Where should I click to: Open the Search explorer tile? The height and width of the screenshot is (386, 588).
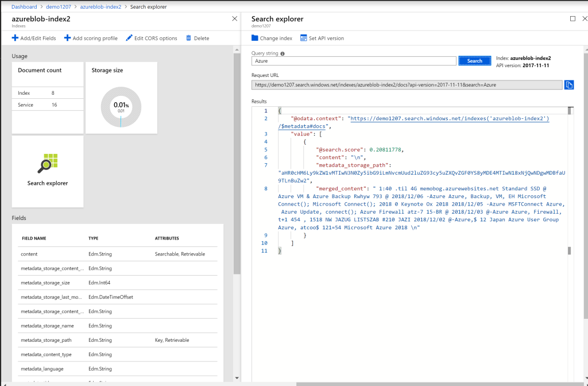click(48, 171)
